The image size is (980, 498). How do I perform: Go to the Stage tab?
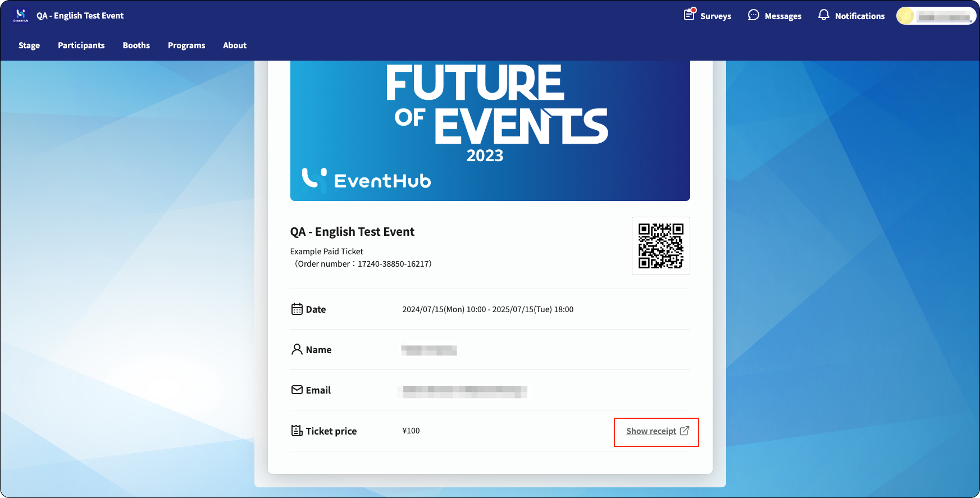(x=29, y=45)
